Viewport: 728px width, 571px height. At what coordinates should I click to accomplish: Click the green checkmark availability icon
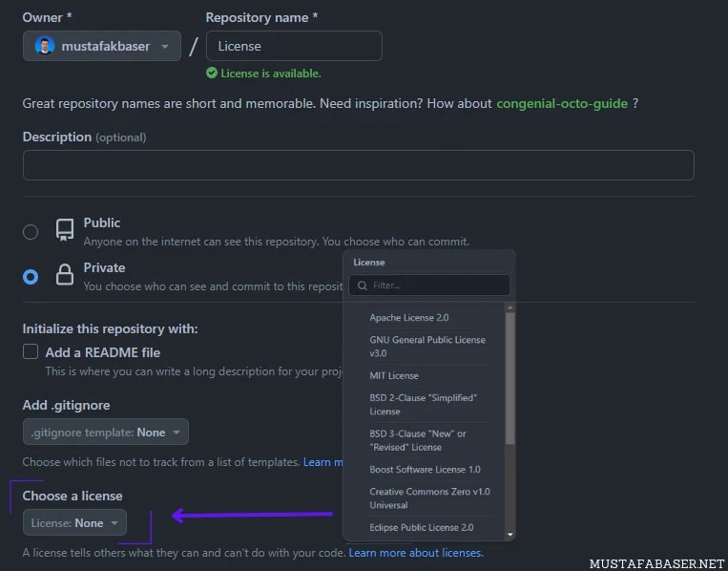click(x=212, y=73)
